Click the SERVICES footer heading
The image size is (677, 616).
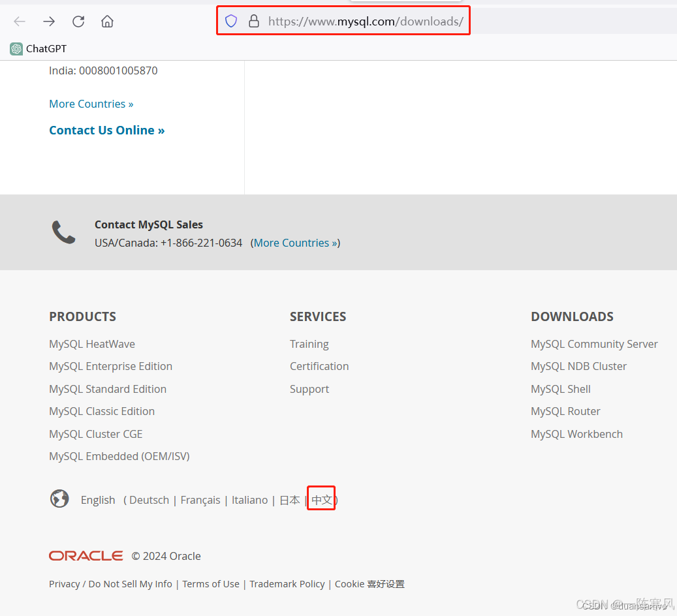coord(318,316)
